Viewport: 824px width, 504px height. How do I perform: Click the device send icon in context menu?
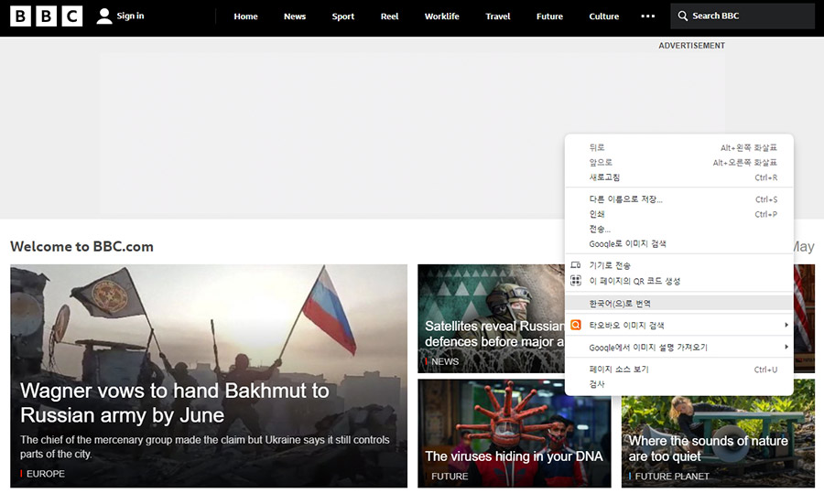[x=576, y=265]
